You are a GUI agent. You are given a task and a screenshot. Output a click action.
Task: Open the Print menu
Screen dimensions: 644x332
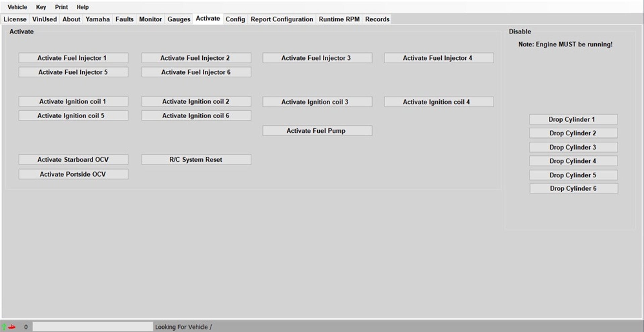click(61, 7)
